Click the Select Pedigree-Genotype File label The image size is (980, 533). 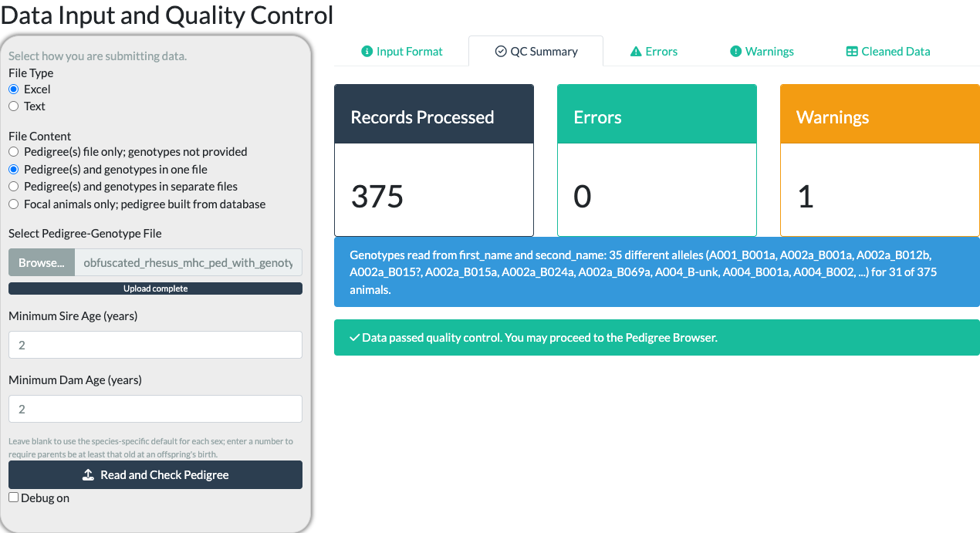point(85,234)
